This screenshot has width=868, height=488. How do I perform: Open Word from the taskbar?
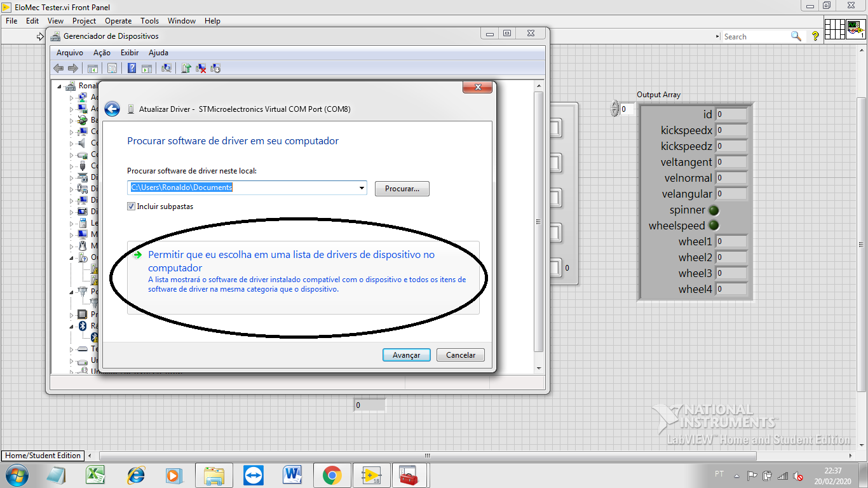(292, 475)
